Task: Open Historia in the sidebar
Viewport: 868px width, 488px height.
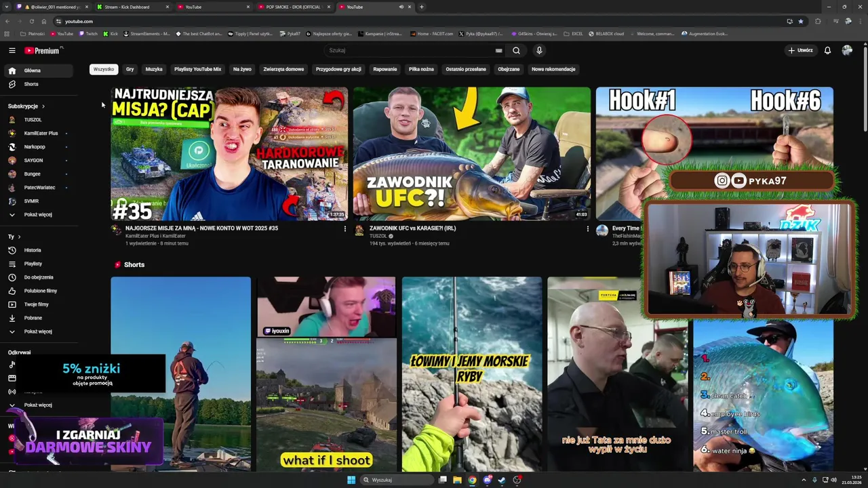Action: click(x=39, y=250)
